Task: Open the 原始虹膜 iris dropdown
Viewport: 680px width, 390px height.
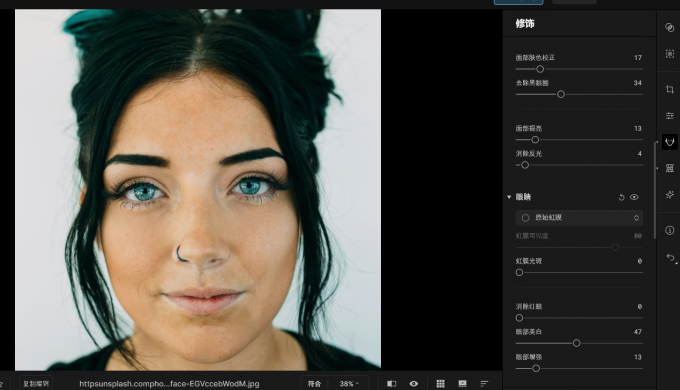Action: pyautogui.click(x=579, y=218)
